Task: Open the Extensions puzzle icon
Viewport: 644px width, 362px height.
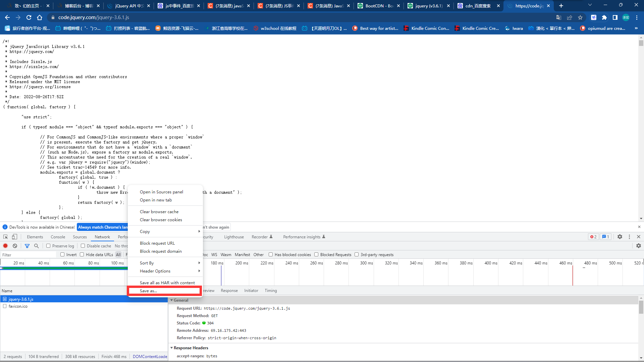Action: tap(604, 17)
